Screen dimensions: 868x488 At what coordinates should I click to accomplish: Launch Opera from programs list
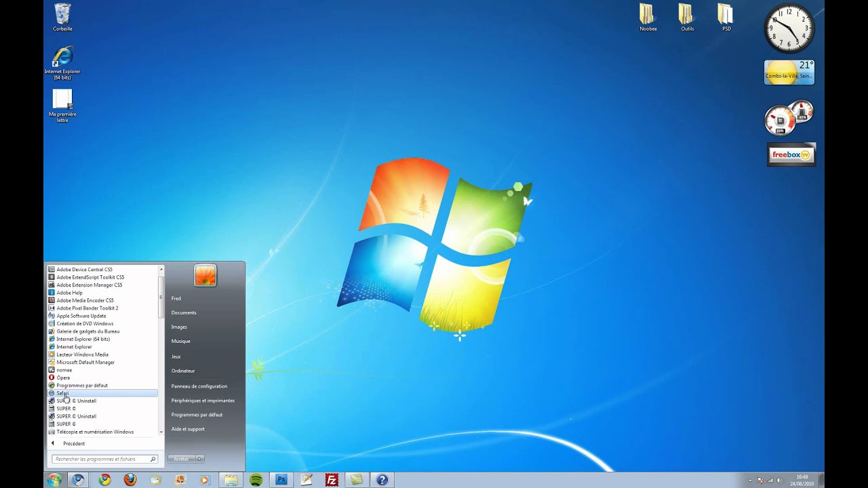pyautogui.click(x=103, y=378)
